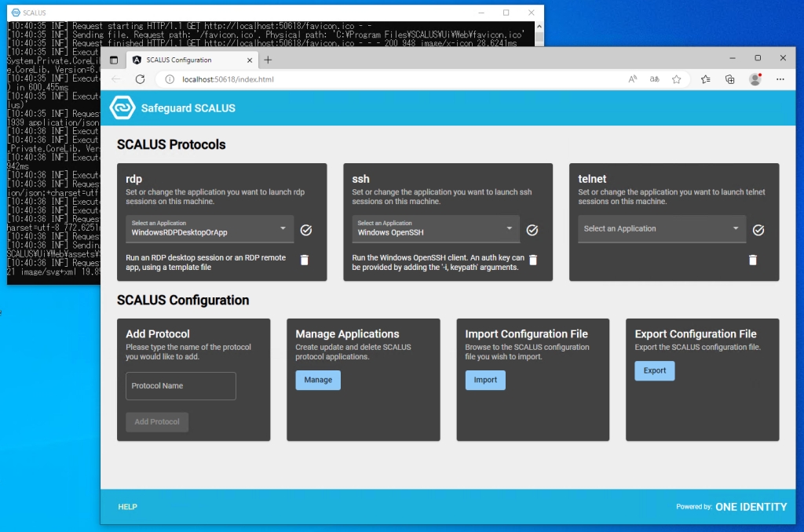Image resolution: width=804 pixels, height=532 pixels.
Task: Open a new browser tab
Action: [x=268, y=60]
